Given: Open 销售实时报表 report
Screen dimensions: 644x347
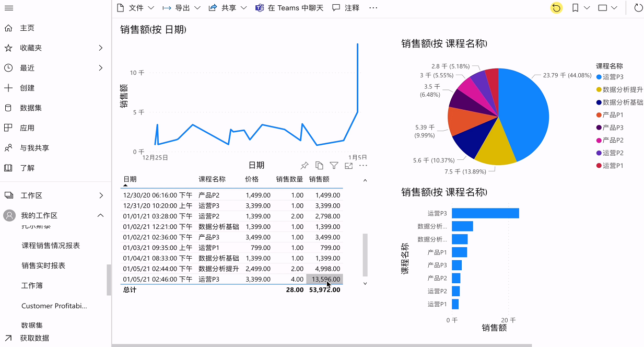Looking at the screenshot, I should coord(43,265).
